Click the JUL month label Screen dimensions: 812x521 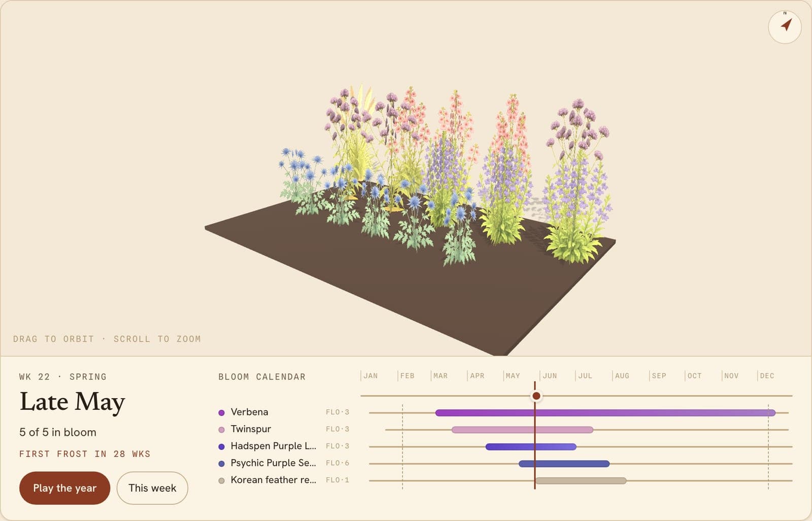pyautogui.click(x=585, y=376)
